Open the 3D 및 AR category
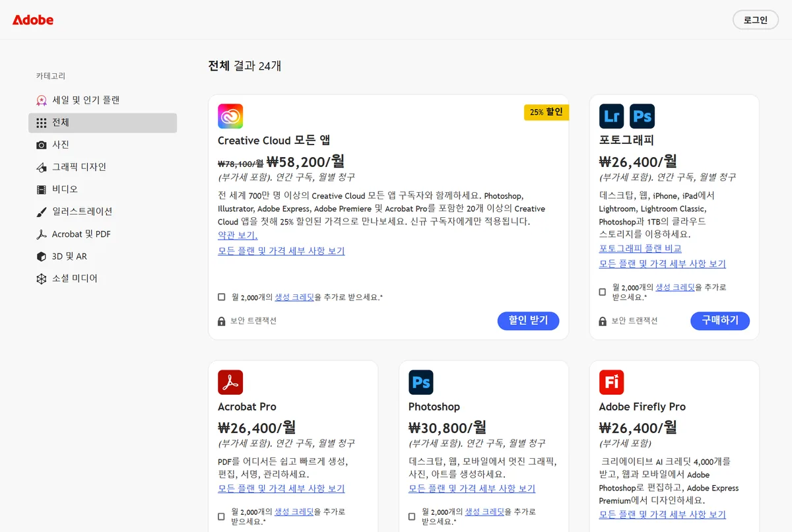The height and width of the screenshot is (532, 792). pos(102,256)
